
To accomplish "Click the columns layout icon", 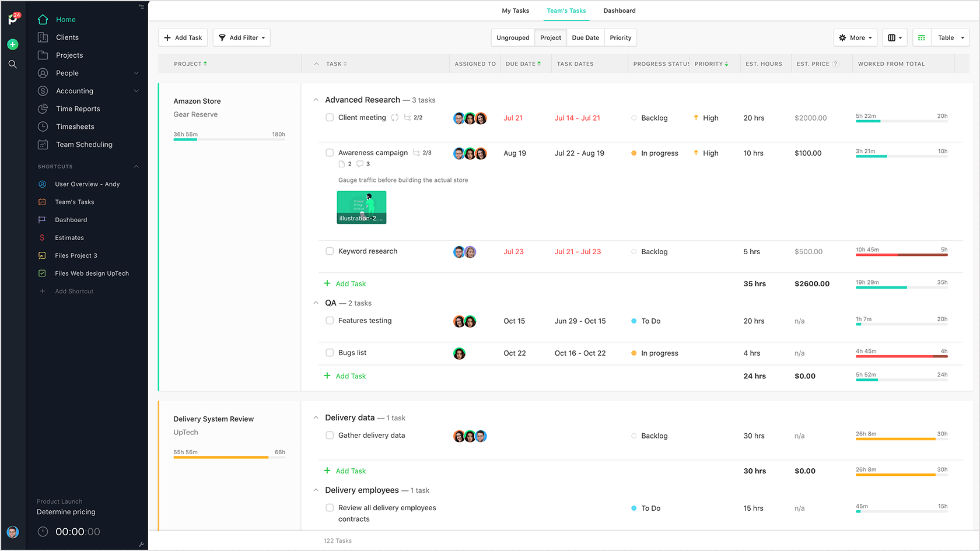I will pos(894,38).
